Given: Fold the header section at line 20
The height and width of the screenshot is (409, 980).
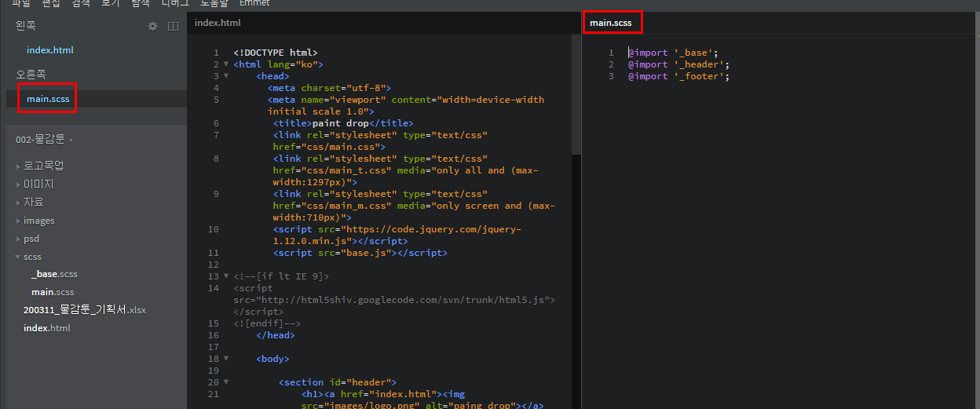Looking at the screenshot, I should click(226, 382).
